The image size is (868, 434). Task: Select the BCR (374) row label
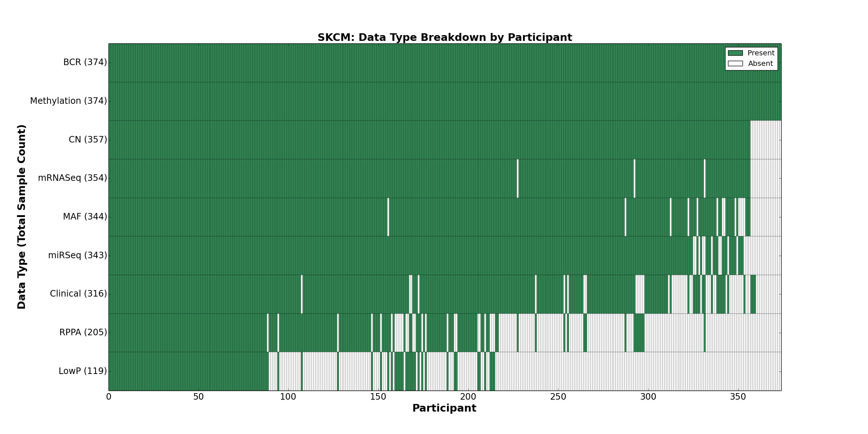coord(85,63)
